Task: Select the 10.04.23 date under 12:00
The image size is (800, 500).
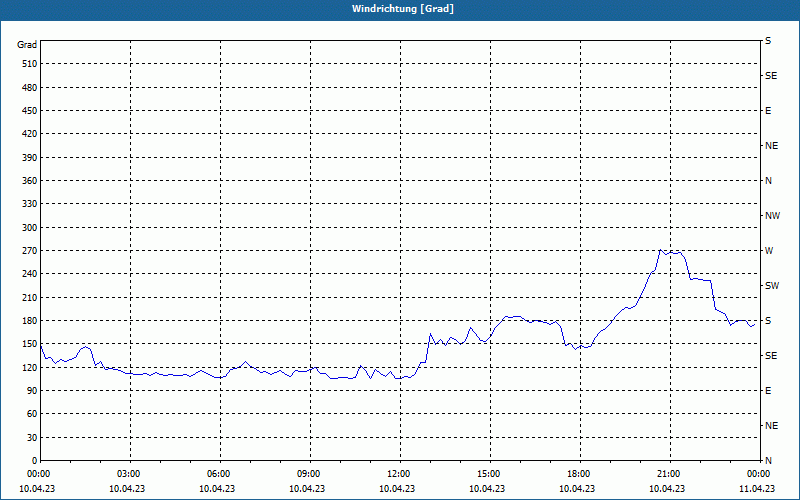Action: pyautogui.click(x=397, y=489)
